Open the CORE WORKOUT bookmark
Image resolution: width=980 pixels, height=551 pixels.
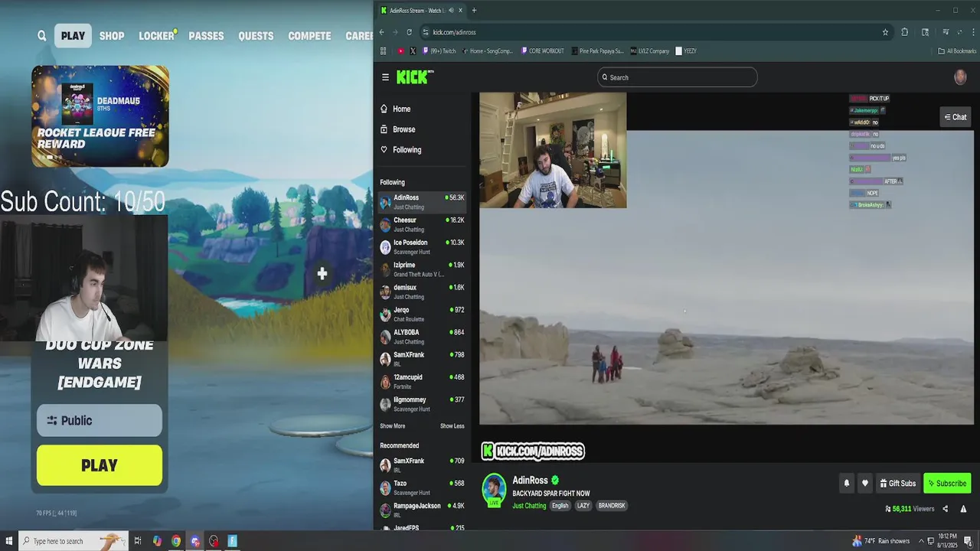542,51
